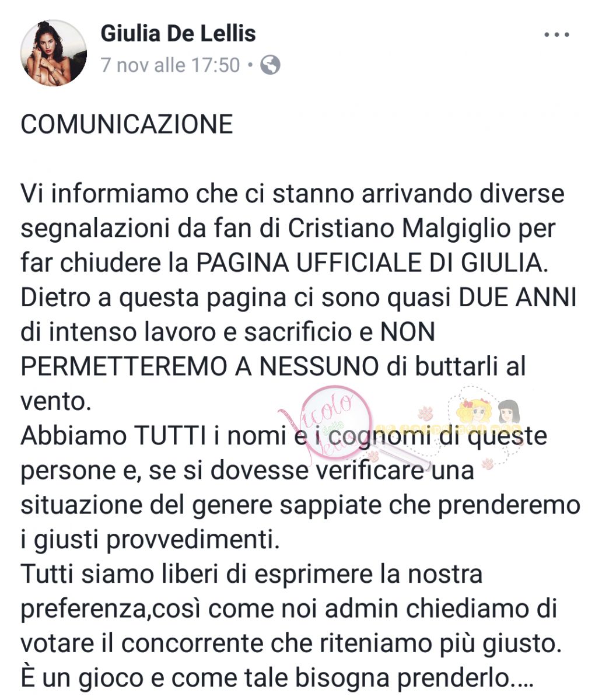Open the three-dot post options menu
Screen dimensions: 602x700
(556, 34)
